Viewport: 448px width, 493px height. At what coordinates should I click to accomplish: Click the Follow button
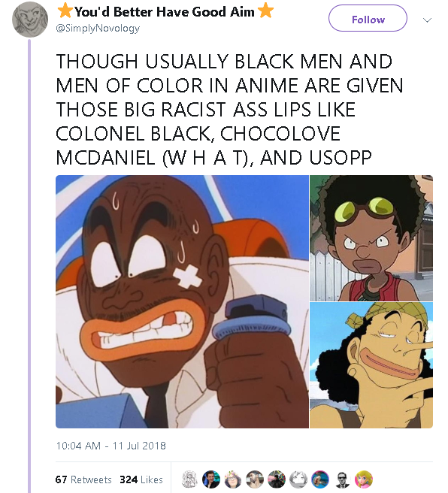click(x=368, y=18)
